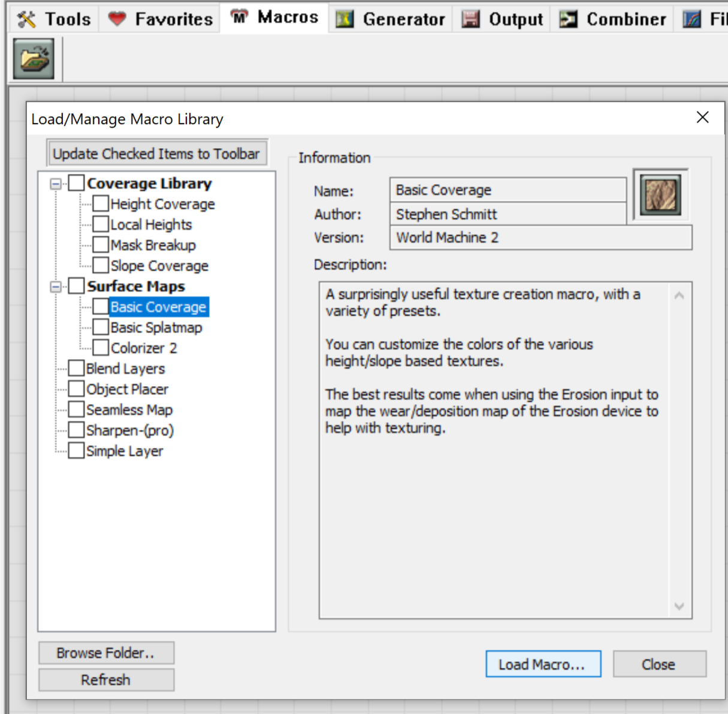Check the Seamless Map checkbox
The height and width of the screenshot is (714, 728).
coord(76,409)
